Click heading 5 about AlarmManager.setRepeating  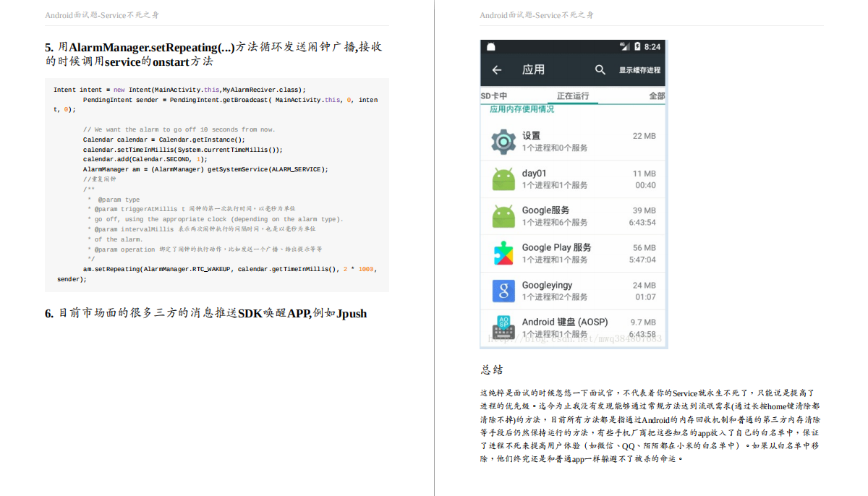213,54
